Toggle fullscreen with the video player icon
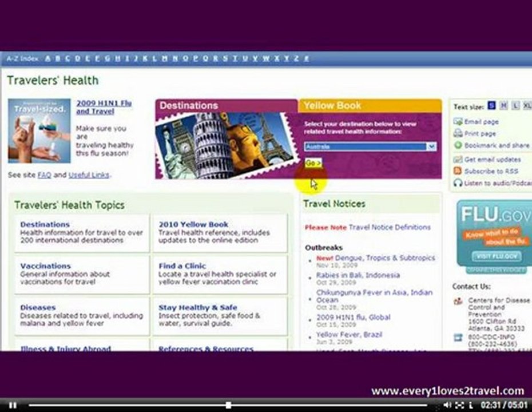 [459, 405]
